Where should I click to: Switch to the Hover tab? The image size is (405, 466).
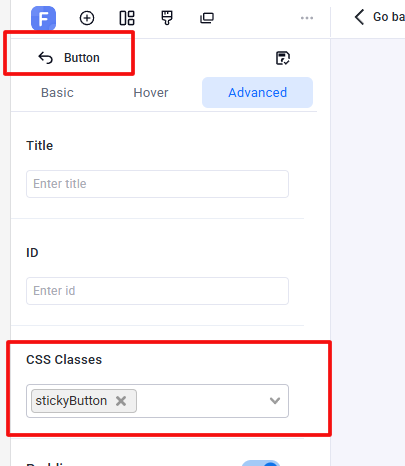[x=151, y=93]
